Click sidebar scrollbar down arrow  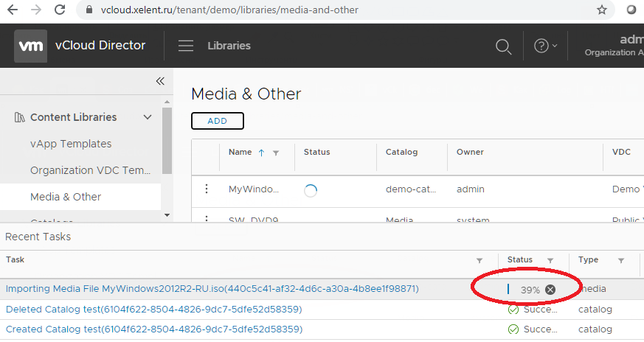tap(167, 214)
